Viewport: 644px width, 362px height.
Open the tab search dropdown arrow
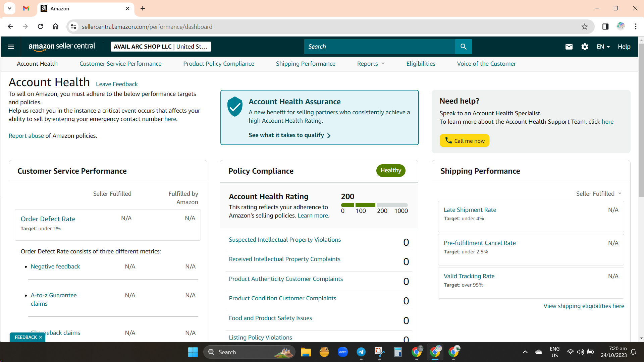click(x=9, y=8)
